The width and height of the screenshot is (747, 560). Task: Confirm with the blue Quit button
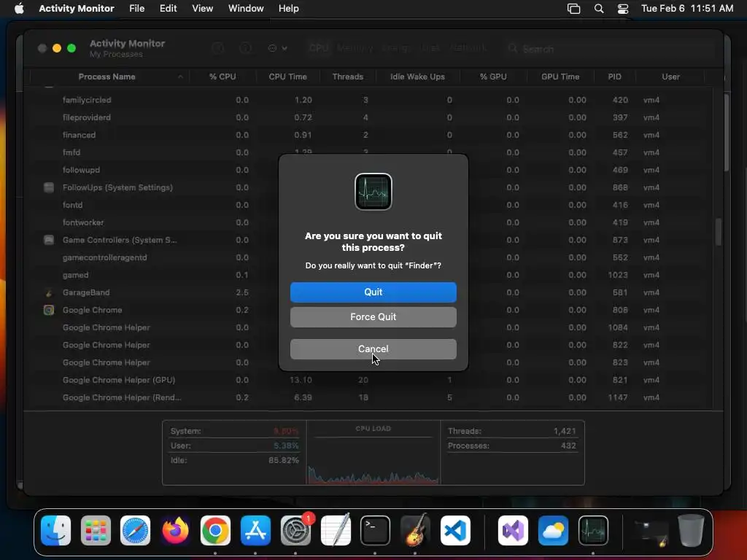(373, 292)
